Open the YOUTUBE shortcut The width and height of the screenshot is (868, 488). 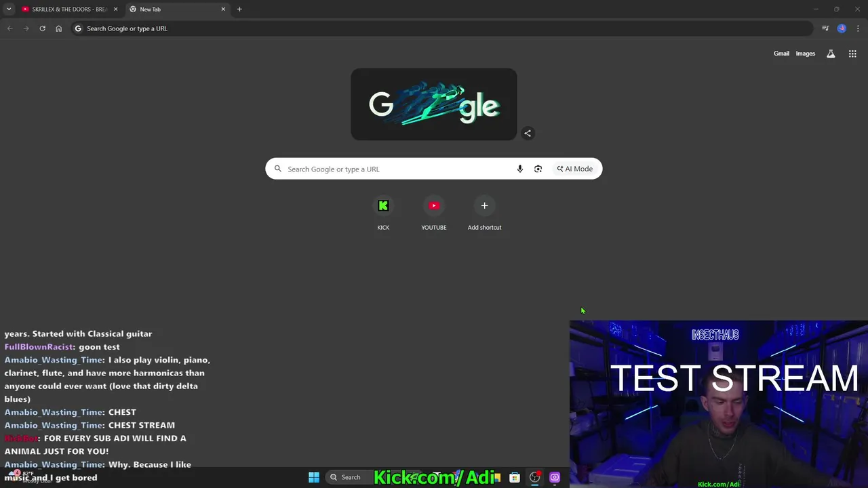pos(434,213)
